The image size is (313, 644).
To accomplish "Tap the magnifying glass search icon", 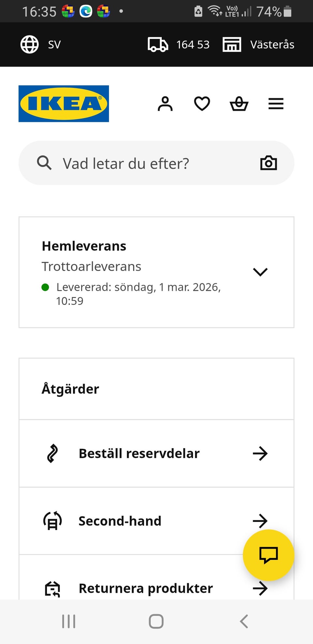I will 44,163.
